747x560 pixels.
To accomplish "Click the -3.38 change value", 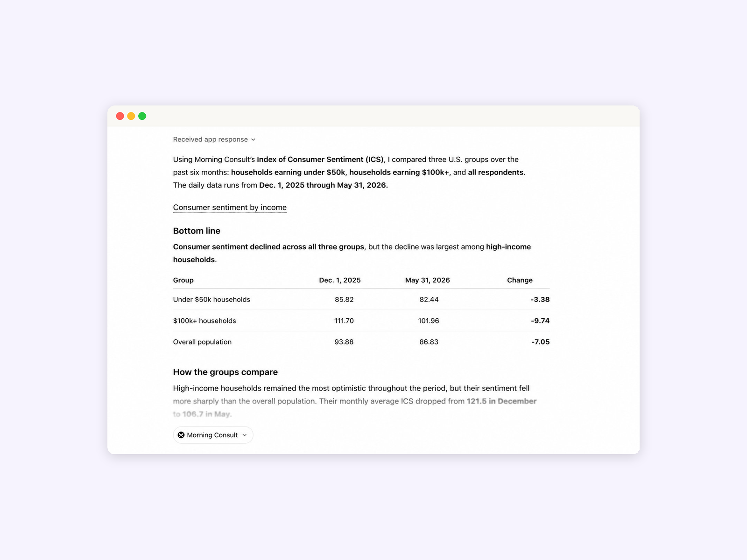I will 540,300.
